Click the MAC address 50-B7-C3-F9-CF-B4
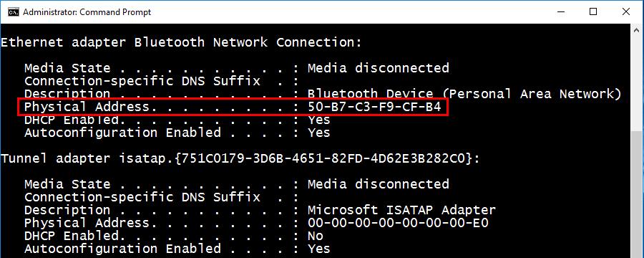Viewport: 644px width, 258px height. pos(374,107)
